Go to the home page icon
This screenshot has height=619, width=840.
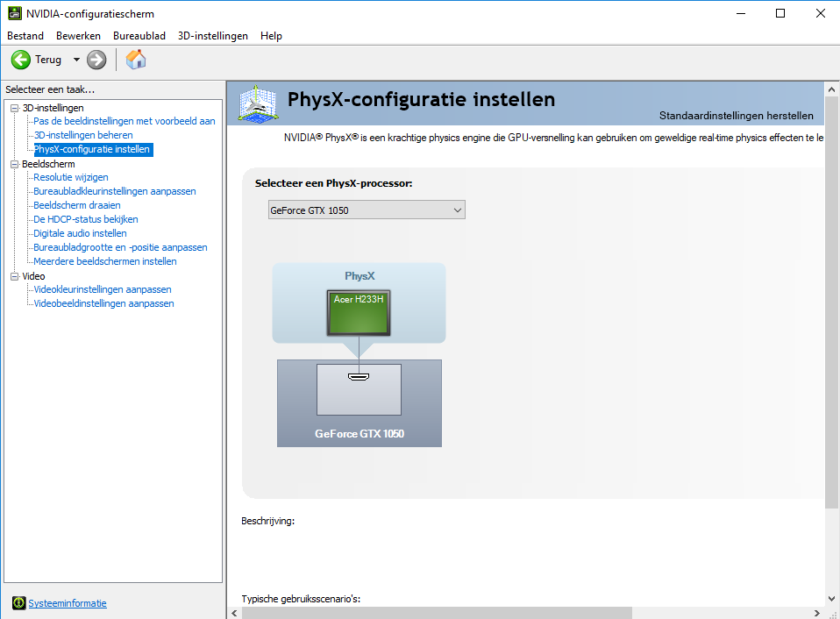[x=136, y=59]
